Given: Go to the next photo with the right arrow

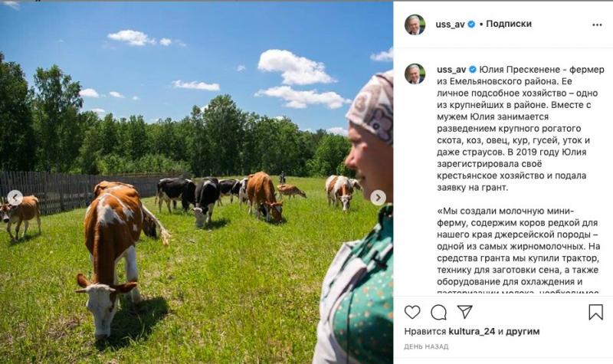Looking at the screenshot, I should (x=378, y=198).
